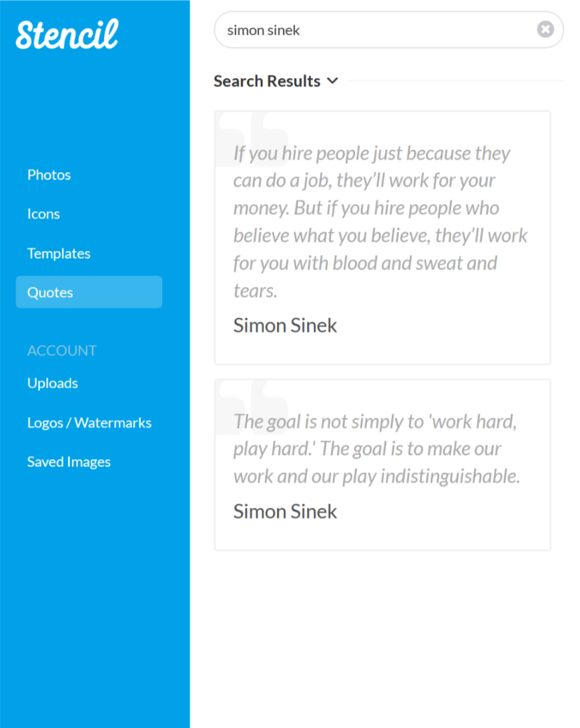580x728 pixels.
Task: Open the Icons section
Action: point(43,214)
